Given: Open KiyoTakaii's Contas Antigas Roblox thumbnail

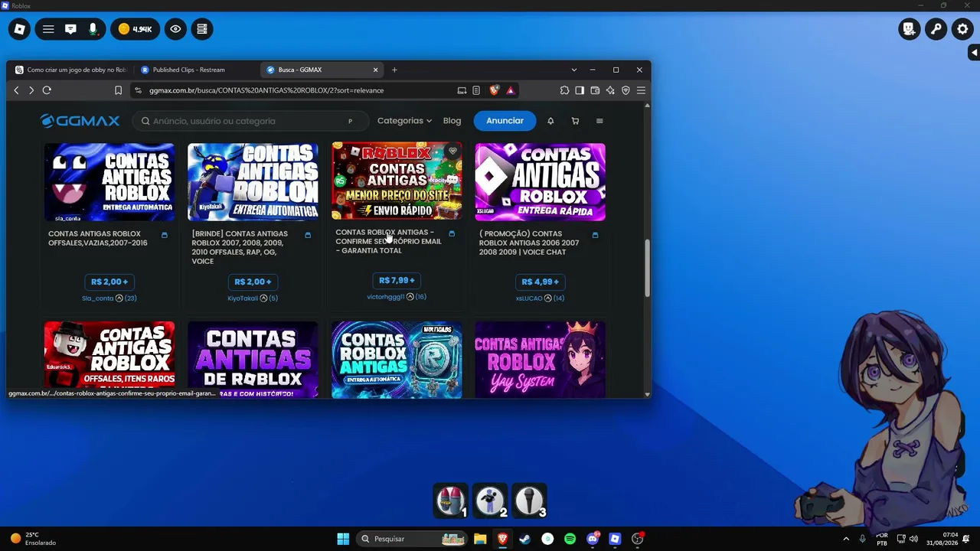Looking at the screenshot, I should click(253, 182).
